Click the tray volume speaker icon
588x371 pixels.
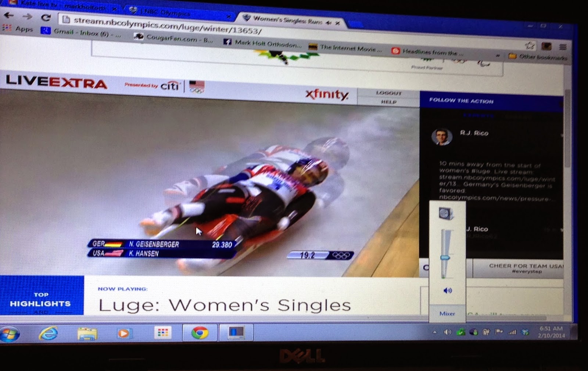[447, 332]
